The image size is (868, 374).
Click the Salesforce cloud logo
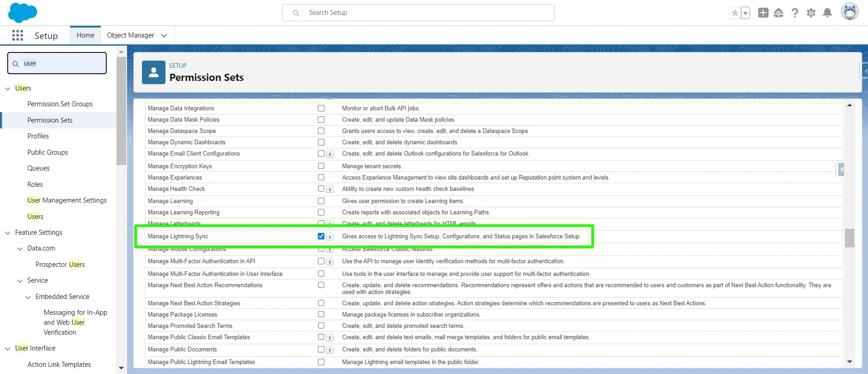pyautogui.click(x=22, y=13)
